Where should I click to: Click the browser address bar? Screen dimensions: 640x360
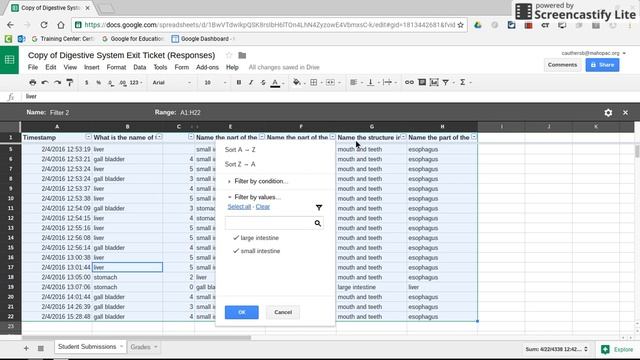(x=269, y=25)
